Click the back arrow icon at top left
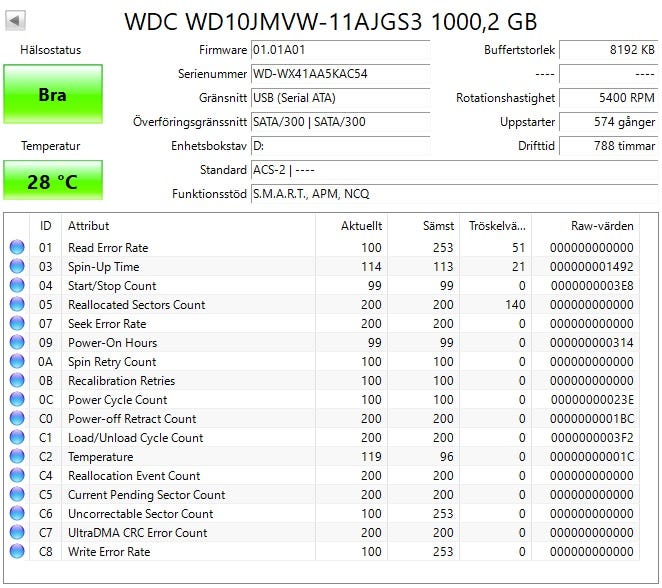The image size is (662, 588). (x=15, y=20)
